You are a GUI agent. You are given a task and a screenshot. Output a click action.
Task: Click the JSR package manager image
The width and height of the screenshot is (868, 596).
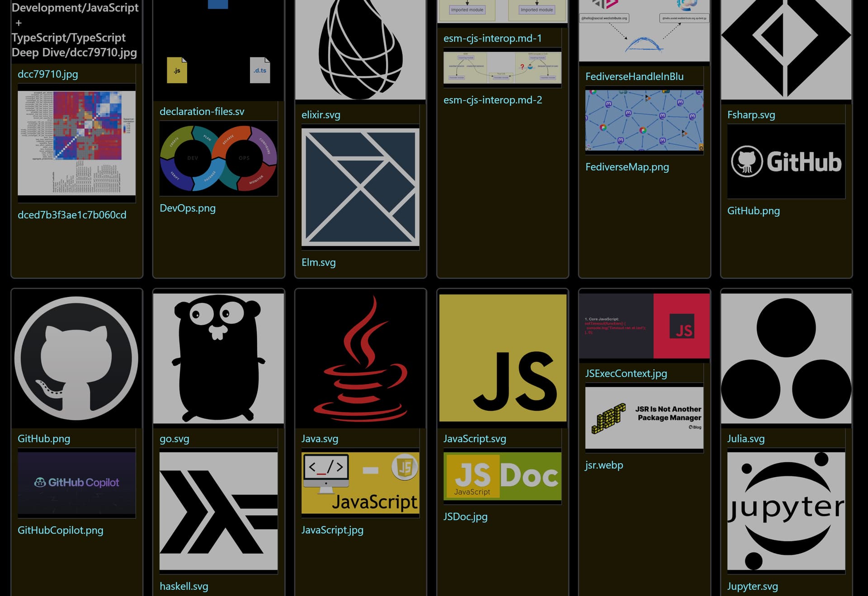pos(644,418)
